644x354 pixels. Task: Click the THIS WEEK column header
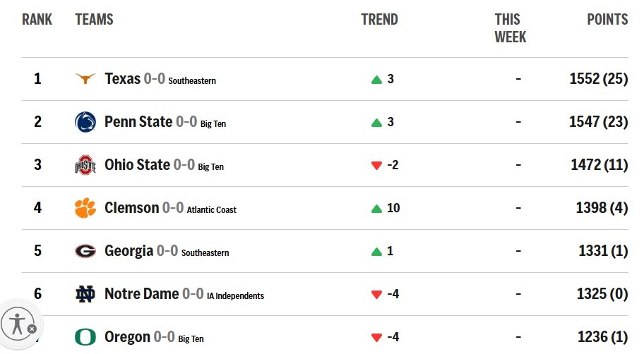click(510, 28)
